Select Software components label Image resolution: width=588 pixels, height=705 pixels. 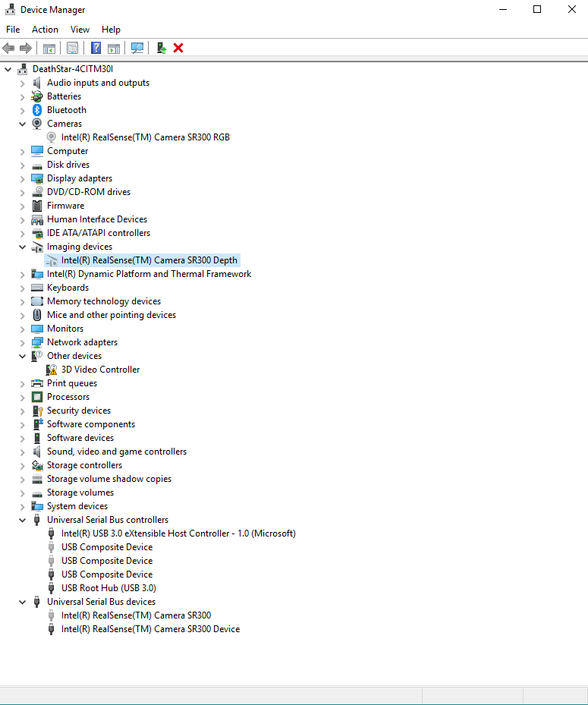click(x=91, y=424)
